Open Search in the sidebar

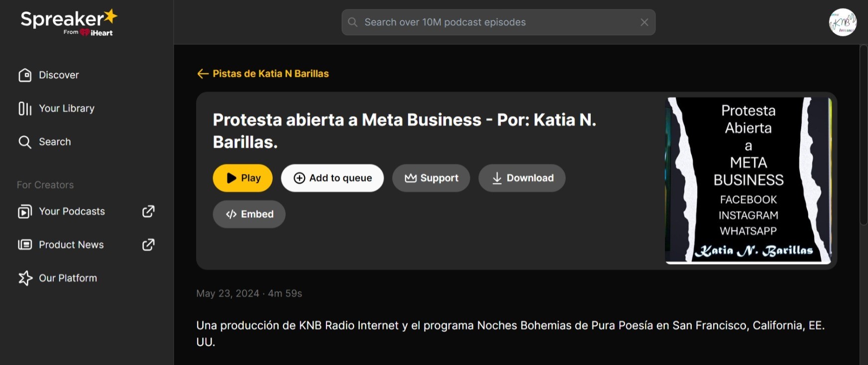45,142
